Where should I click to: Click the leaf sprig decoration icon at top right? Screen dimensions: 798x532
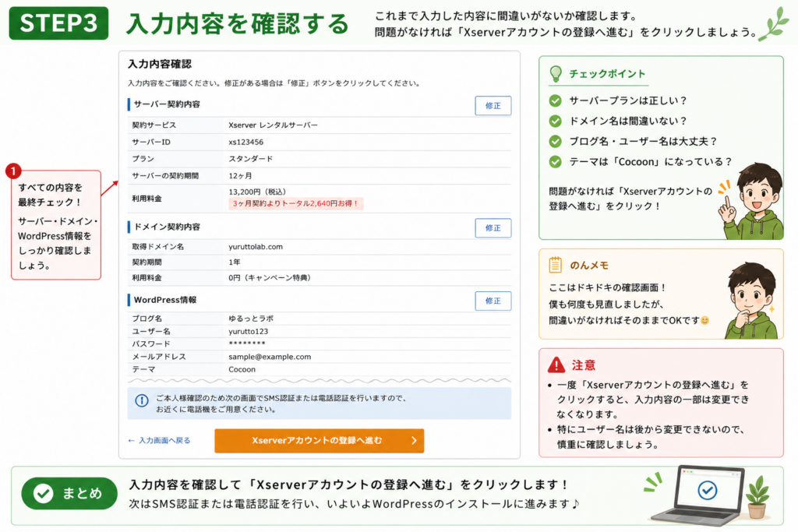(772, 24)
